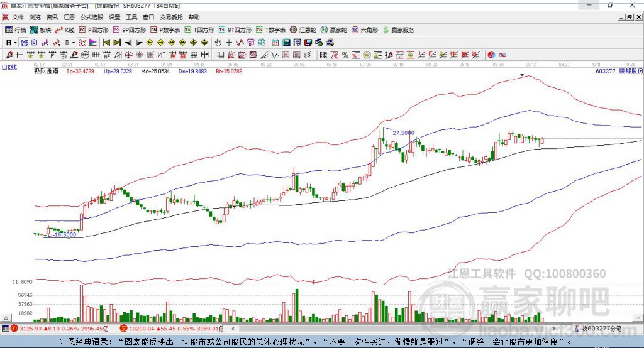Click the calendar date icon
This screenshot has height=348, width=644.
click(275, 43)
